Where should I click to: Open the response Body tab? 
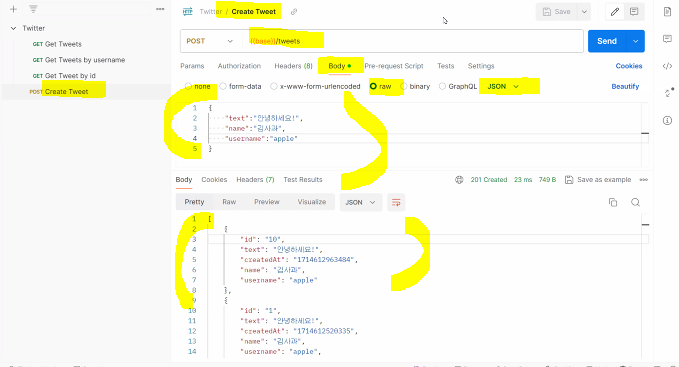(184, 180)
